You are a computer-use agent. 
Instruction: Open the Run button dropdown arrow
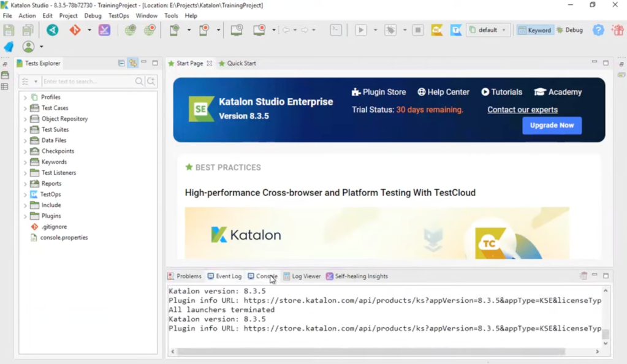375,30
